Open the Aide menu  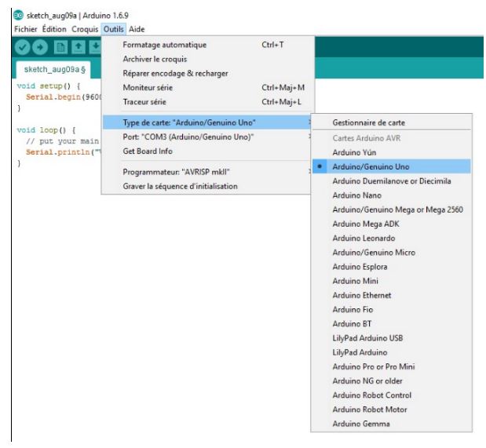(137, 29)
